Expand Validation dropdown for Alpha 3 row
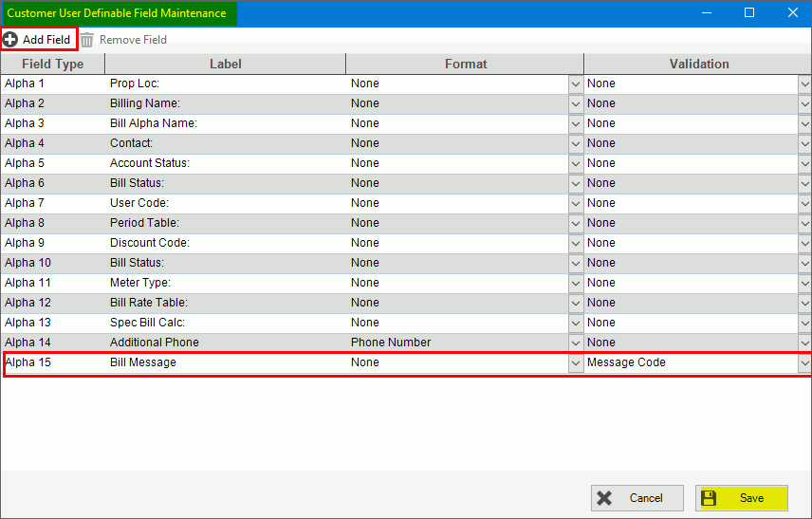The width and height of the screenshot is (812, 519). (804, 123)
